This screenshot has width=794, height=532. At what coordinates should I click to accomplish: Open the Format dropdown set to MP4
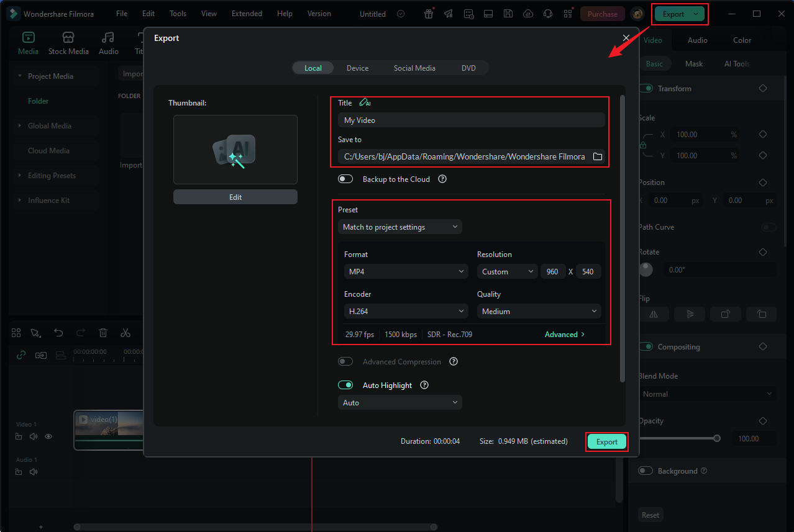click(406, 271)
